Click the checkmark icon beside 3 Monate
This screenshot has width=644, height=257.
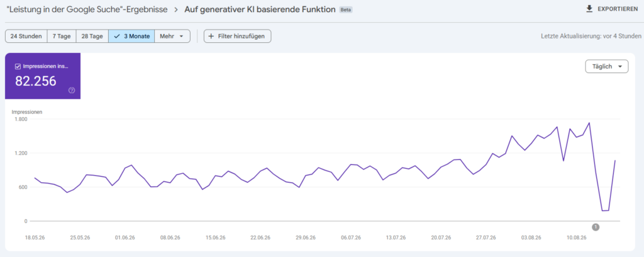click(x=117, y=36)
